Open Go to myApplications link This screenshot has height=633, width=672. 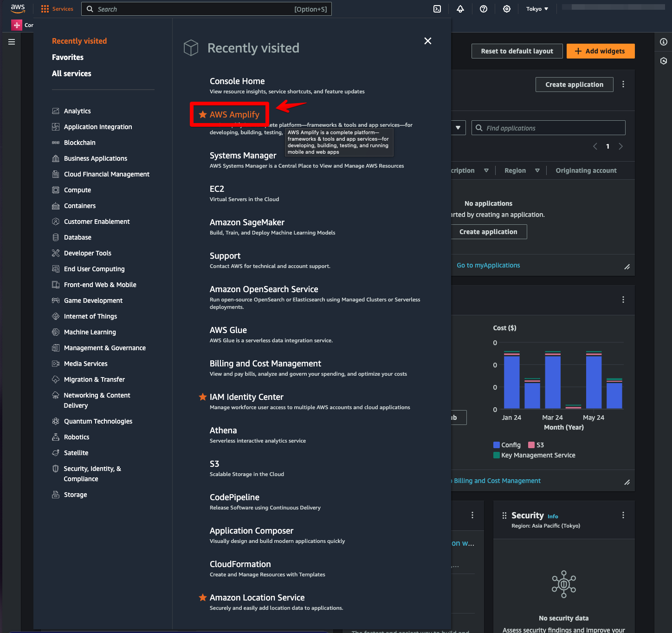[x=488, y=265]
